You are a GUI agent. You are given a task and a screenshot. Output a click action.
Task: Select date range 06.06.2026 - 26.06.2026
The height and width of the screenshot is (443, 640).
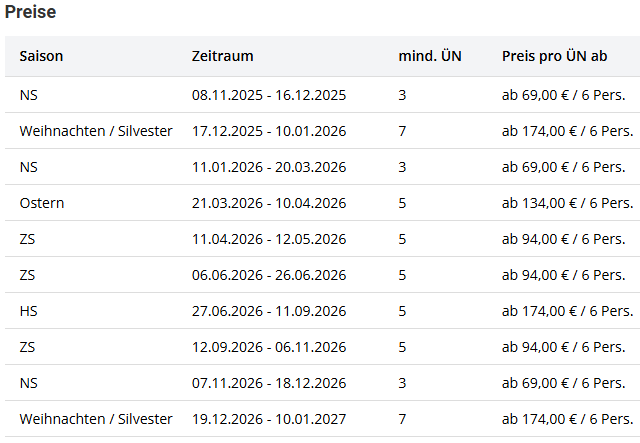(268, 275)
